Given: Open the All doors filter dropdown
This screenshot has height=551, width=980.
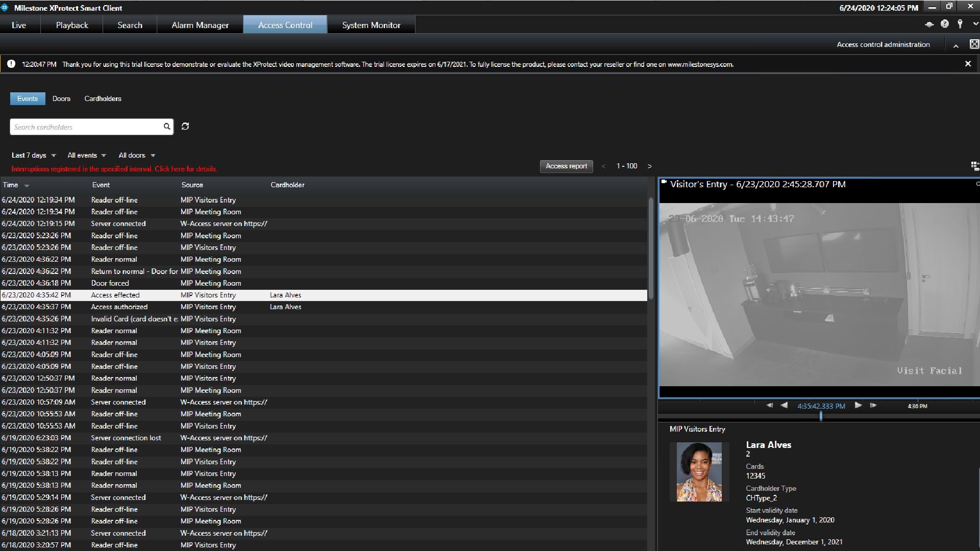Looking at the screenshot, I should (x=137, y=155).
